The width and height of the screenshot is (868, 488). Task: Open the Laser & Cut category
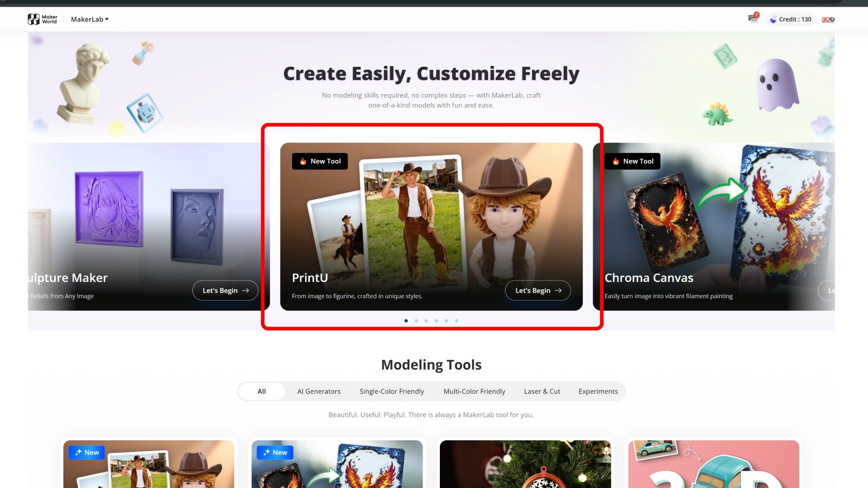pos(542,391)
